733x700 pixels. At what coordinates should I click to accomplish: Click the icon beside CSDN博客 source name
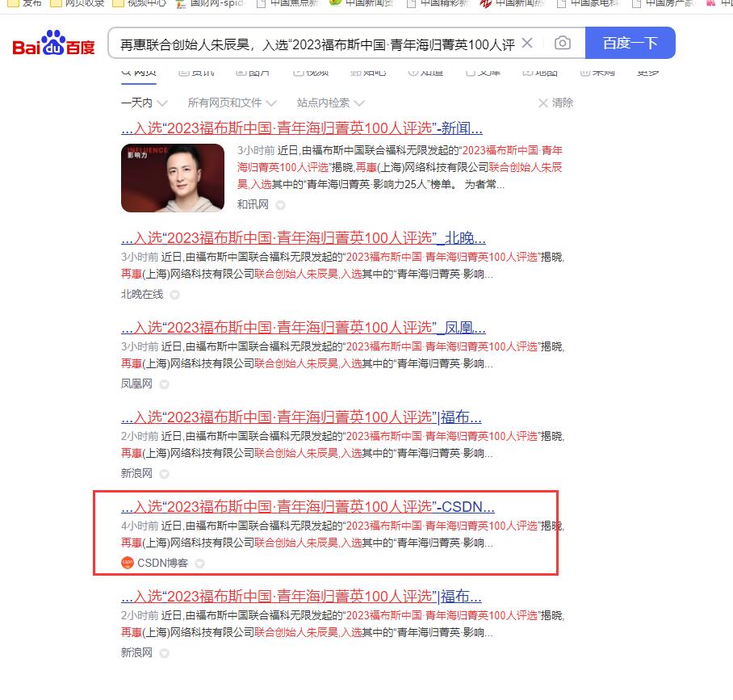point(199,564)
